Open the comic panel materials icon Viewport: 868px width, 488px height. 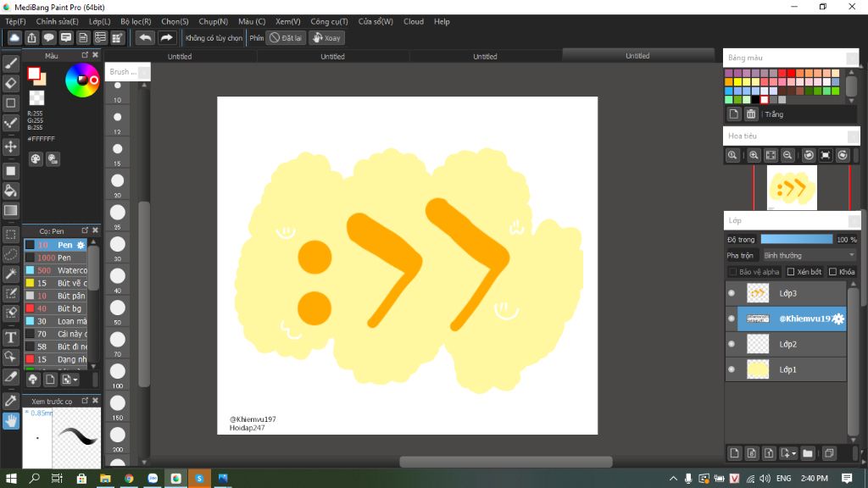117,37
